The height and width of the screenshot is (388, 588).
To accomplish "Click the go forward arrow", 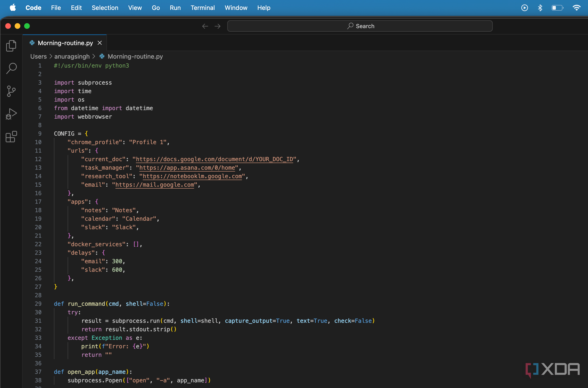I will [x=217, y=26].
